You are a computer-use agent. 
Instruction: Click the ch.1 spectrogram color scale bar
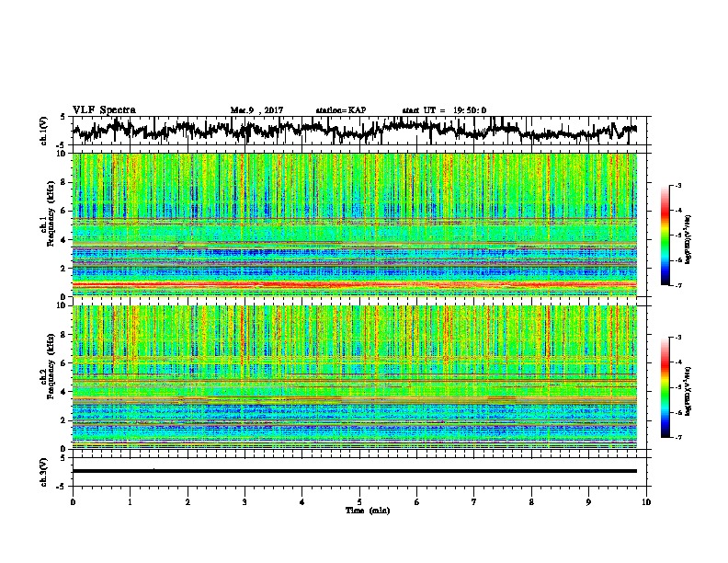point(665,236)
